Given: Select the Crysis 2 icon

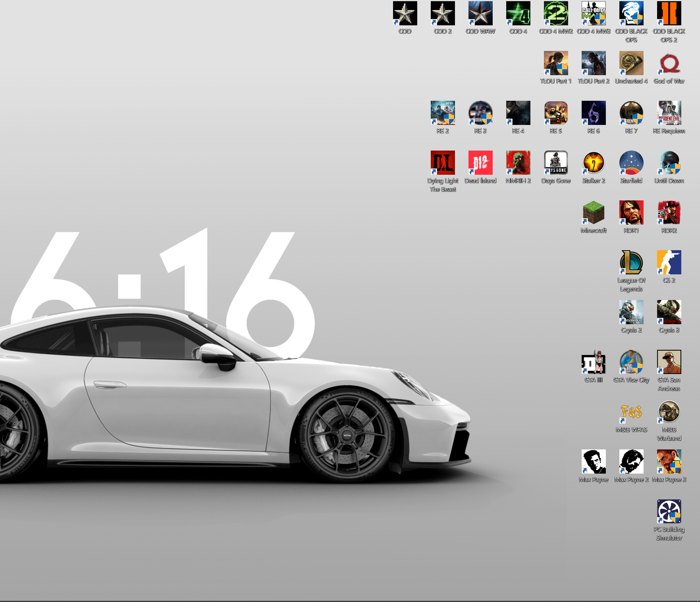Looking at the screenshot, I should click(x=631, y=312).
